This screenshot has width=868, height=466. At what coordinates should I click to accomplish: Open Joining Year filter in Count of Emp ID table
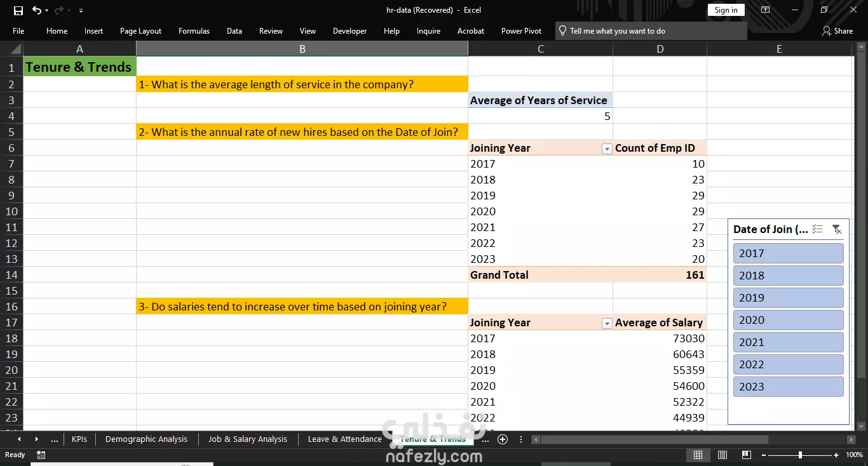click(x=606, y=149)
